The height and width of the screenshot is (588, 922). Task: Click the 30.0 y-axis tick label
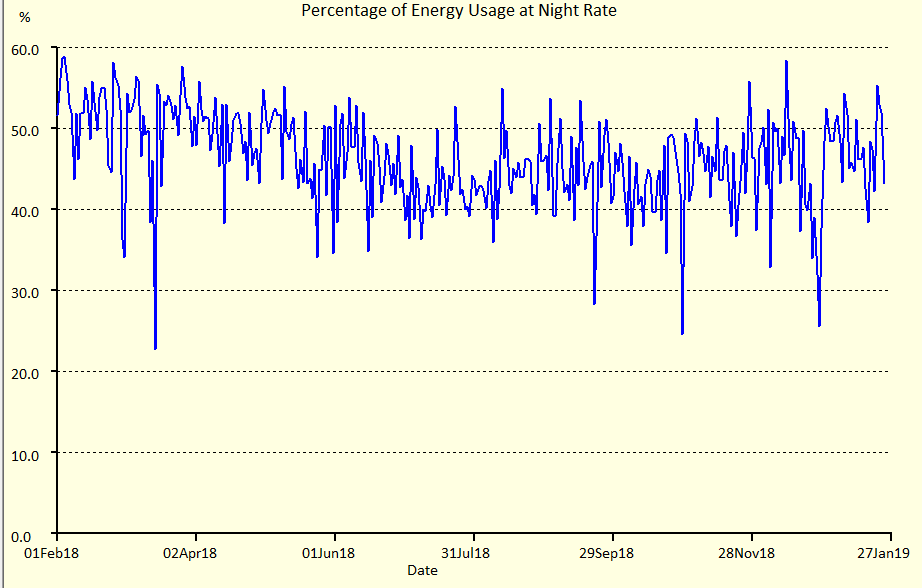pyautogui.click(x=25, y=291)
